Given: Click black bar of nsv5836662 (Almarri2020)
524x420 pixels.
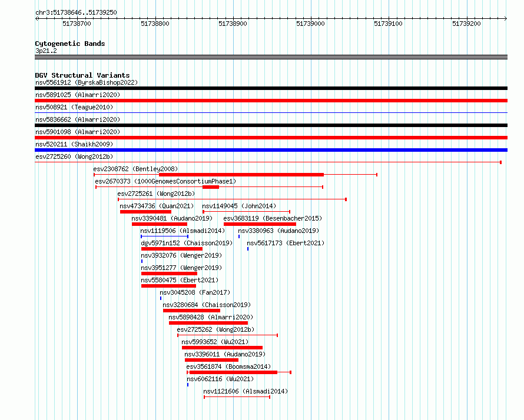Looking at the screenshot, I should click(271, 125).
